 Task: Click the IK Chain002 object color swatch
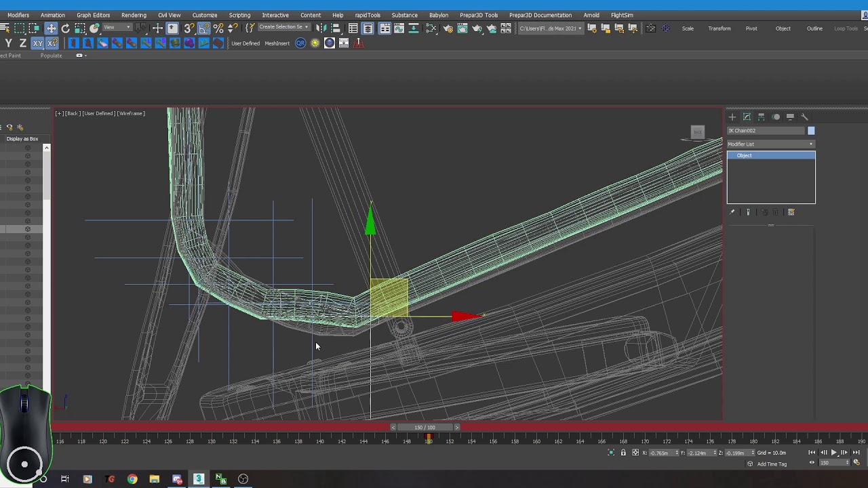[x=811, y=131]
